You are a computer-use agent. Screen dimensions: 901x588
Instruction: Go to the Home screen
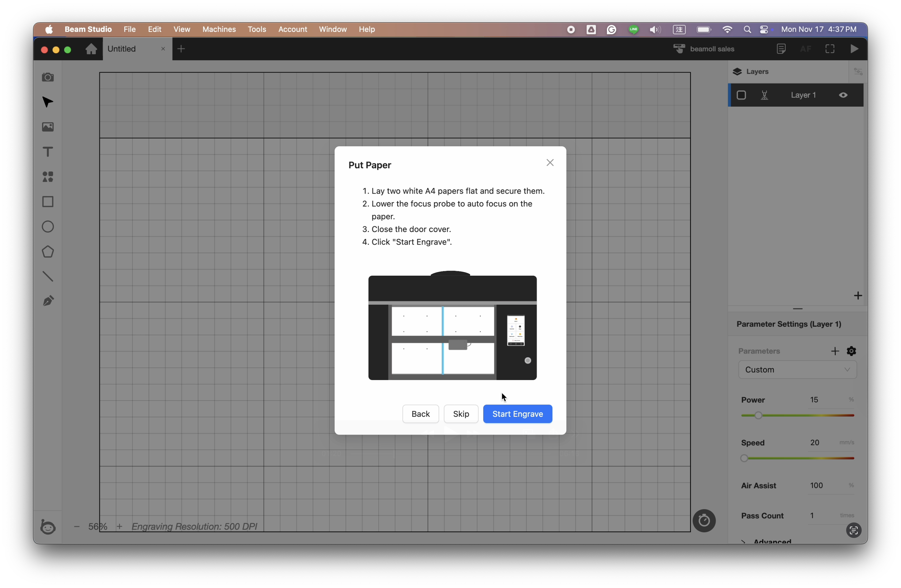[x=91, y=49]
